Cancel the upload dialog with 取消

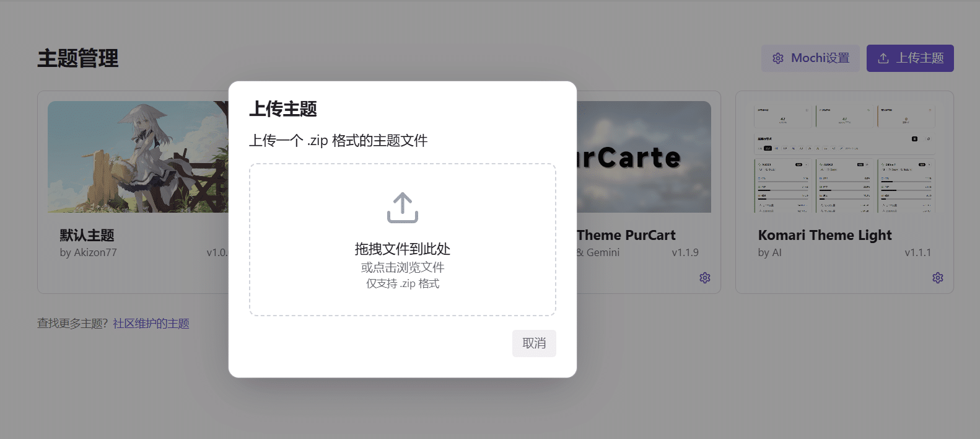pos(534,344)
